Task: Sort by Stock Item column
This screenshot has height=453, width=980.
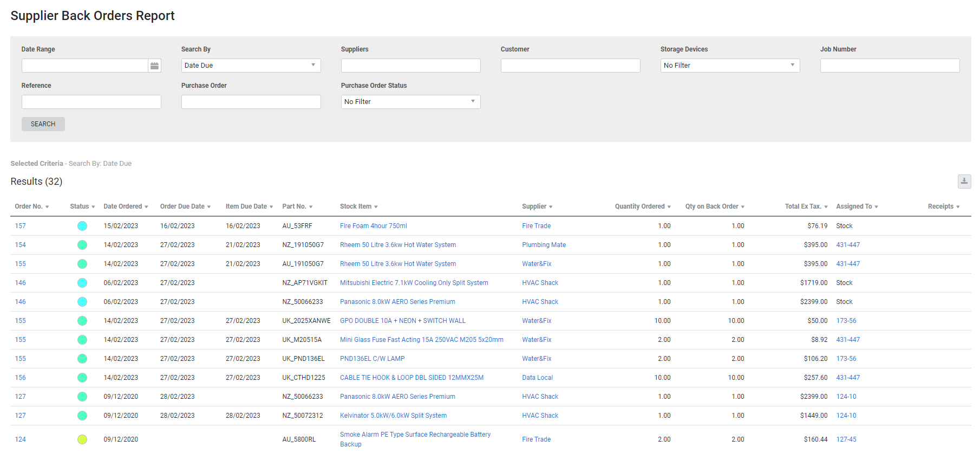Action: point(358,206)
